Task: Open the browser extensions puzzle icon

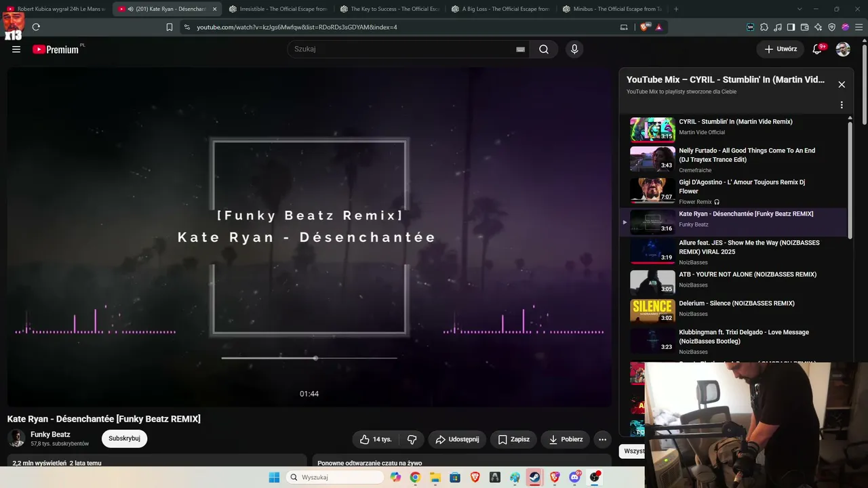Action: click(x=764, y=27)
